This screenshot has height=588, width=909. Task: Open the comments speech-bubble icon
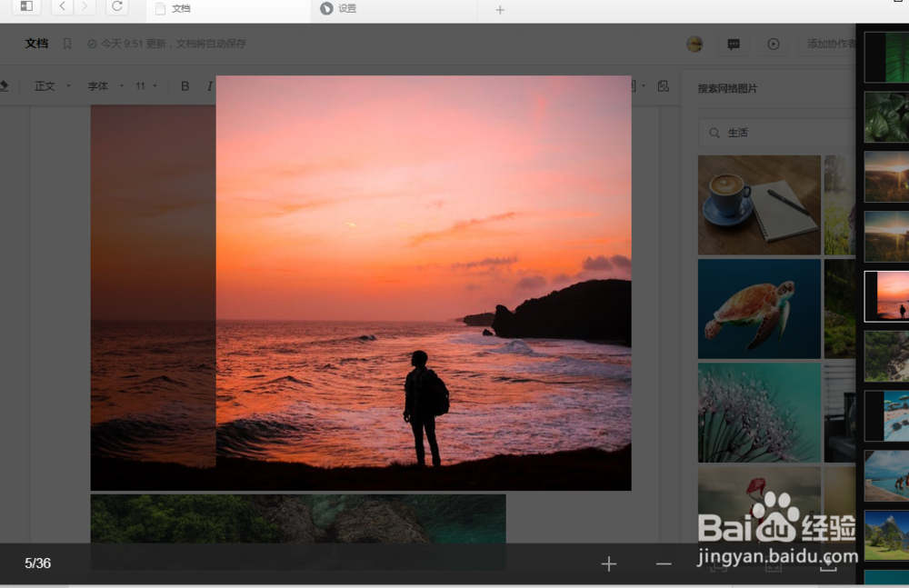click(x=734, y=44)
